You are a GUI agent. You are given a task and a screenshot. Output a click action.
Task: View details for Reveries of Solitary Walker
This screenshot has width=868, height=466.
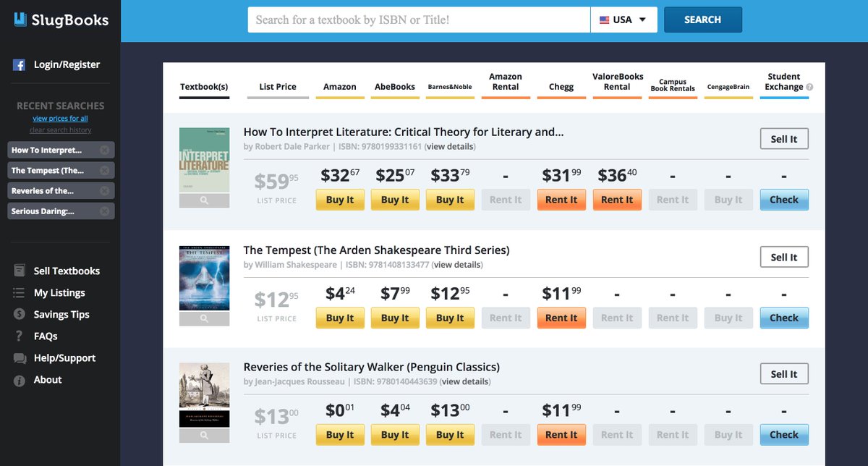click(x=465, y=382)
